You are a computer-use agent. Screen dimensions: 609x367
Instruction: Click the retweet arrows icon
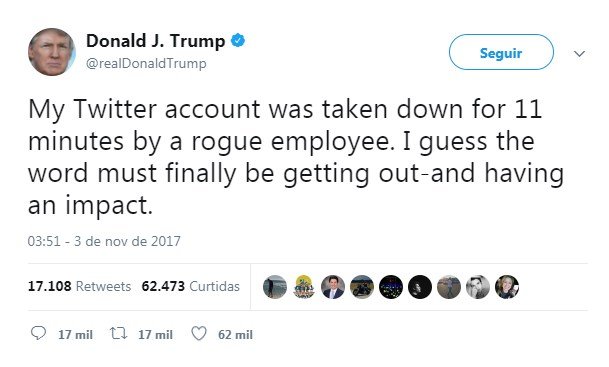point(118,333)
